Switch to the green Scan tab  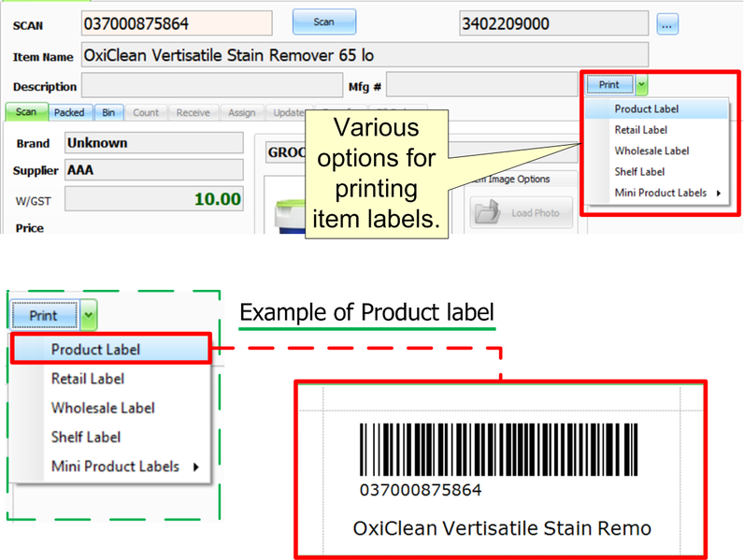coord(26,112)
